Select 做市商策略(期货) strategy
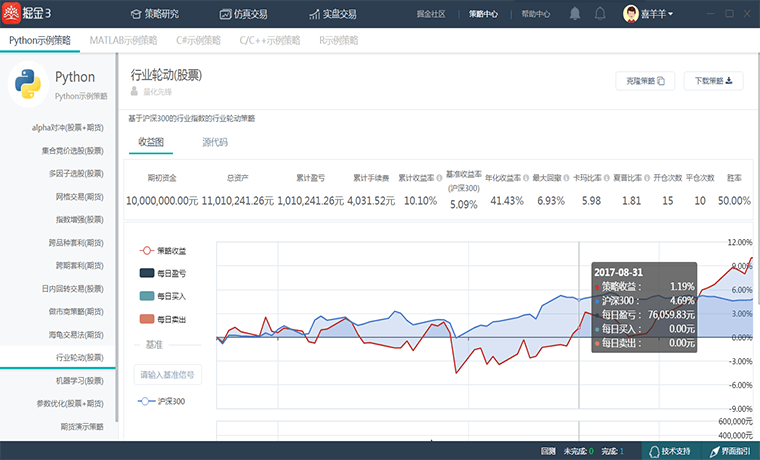760x460 pixels. 76,312
